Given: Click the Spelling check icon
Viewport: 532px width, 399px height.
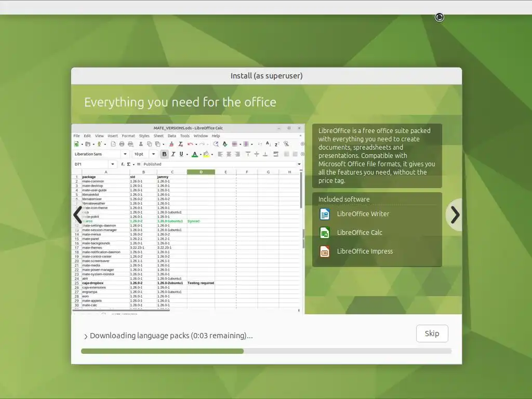Looking at the screenshot, I should point(224,144).
